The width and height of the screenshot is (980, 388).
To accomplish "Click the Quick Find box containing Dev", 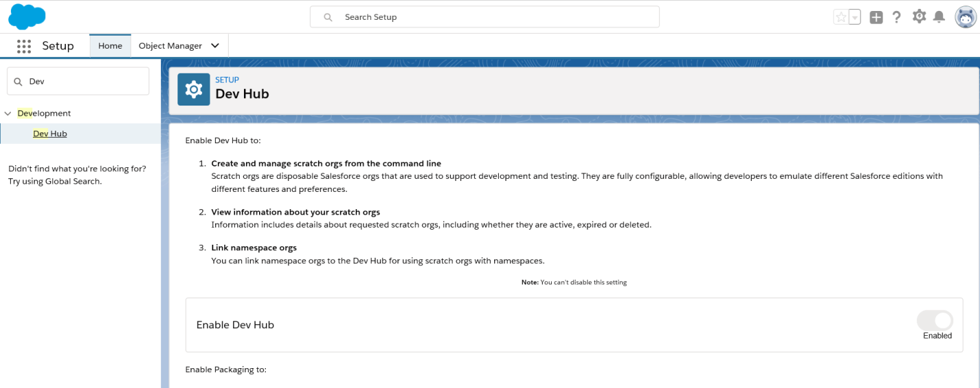I will [x=77, y=81].
